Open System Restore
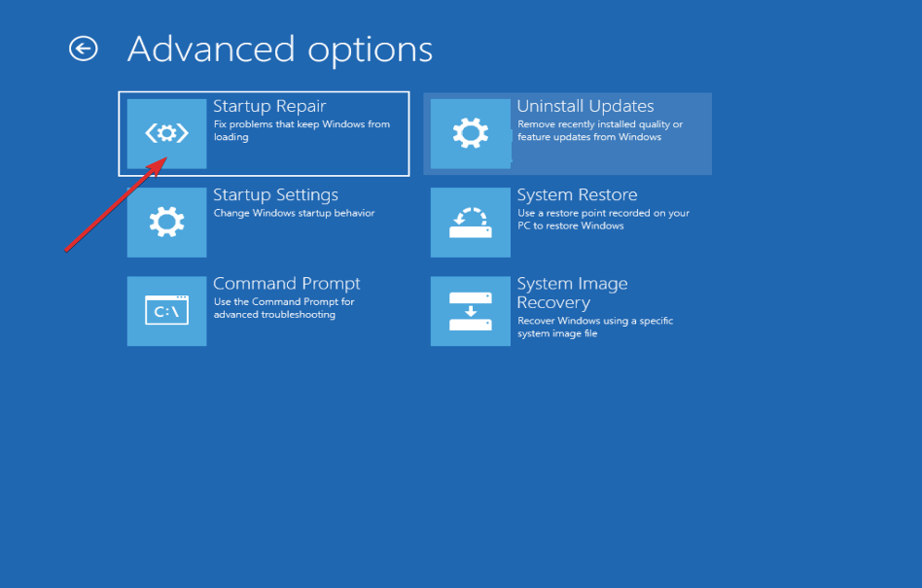 pos(568,222)
